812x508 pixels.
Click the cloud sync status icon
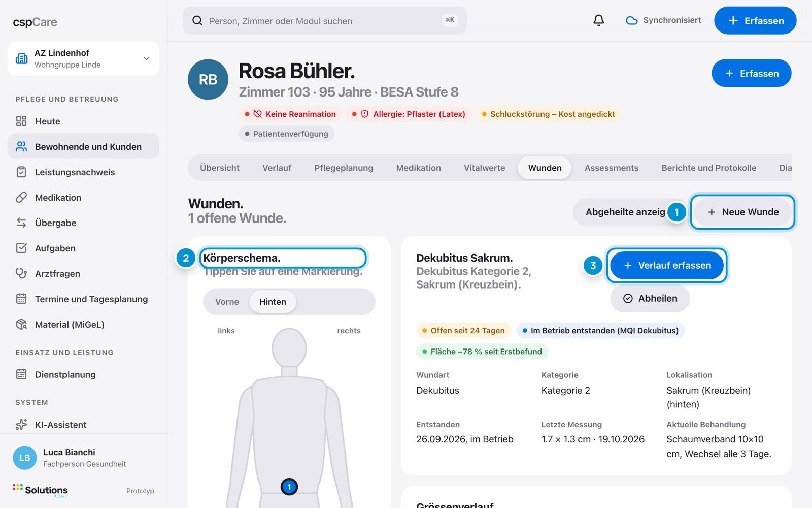click(x=631, y=20)
